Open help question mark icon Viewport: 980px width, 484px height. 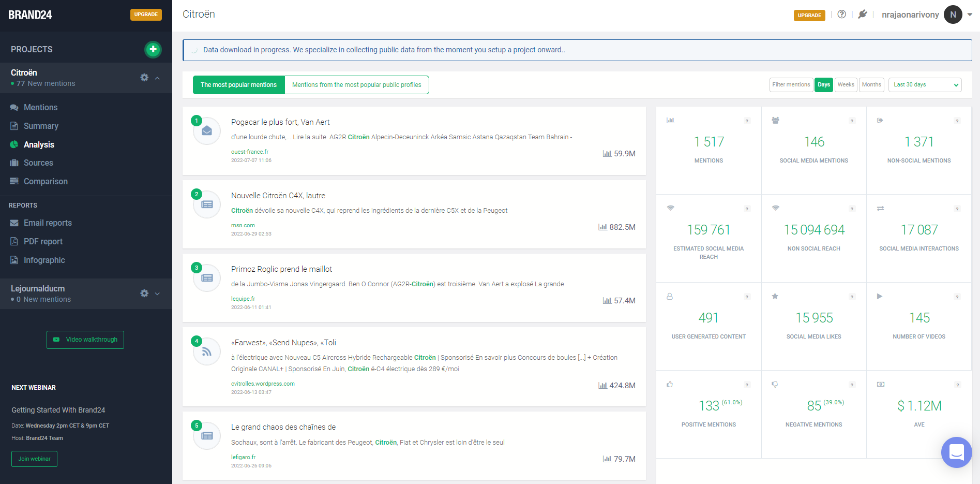842,14
